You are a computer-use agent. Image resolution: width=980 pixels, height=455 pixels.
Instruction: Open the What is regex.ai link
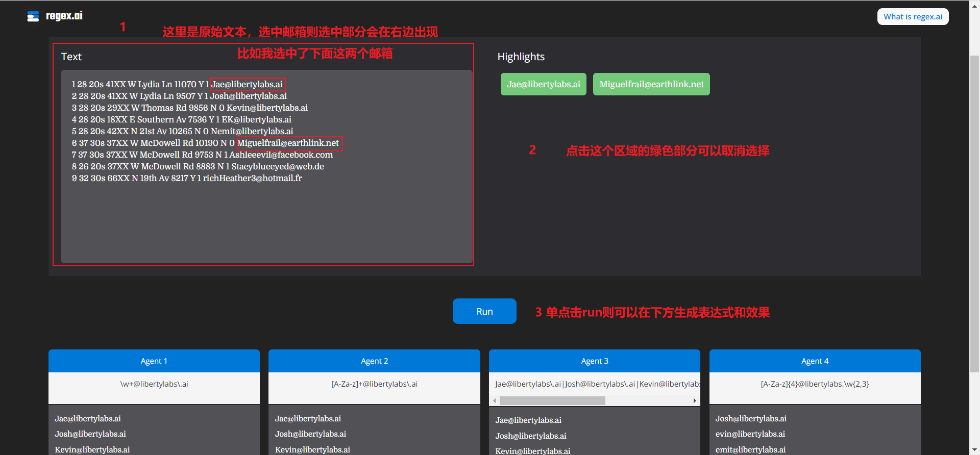tap(913, 16)
